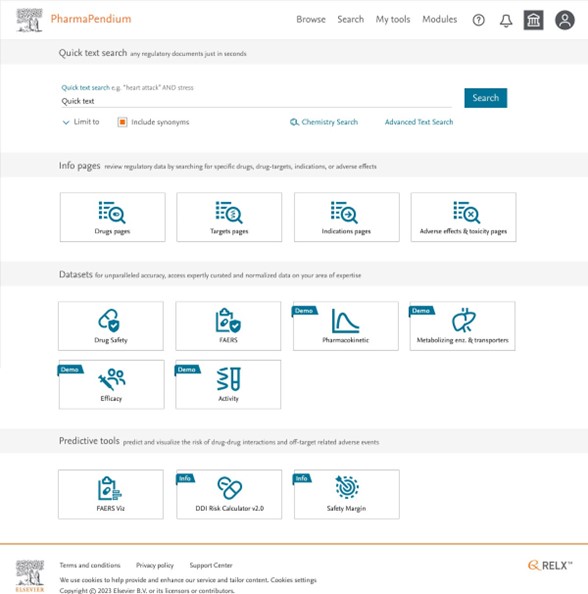This screenshot has height=594, width=588.
Task: Open Terms and conditions link
Action: (90, 565)
